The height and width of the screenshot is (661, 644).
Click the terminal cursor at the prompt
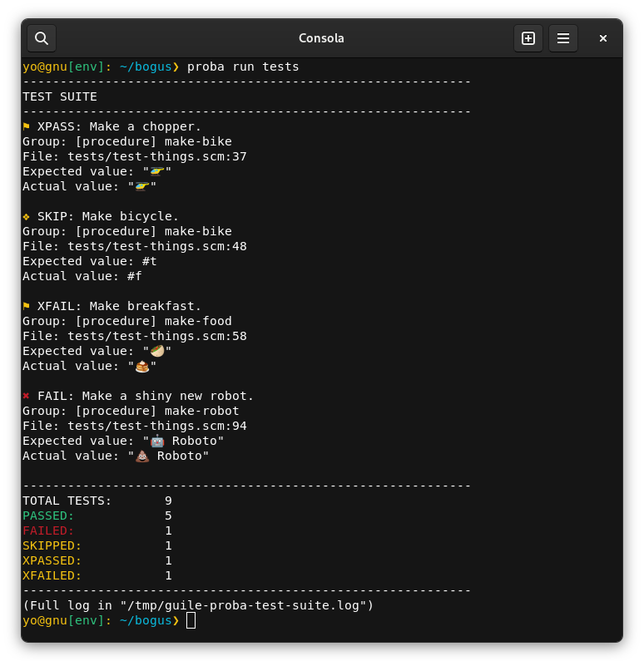pos(191,620)
